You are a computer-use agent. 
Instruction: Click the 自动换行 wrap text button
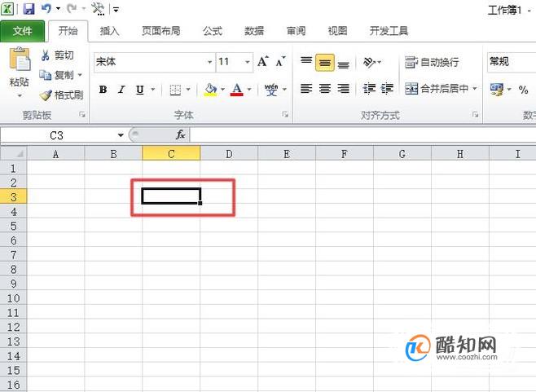(x=432, y=62)
